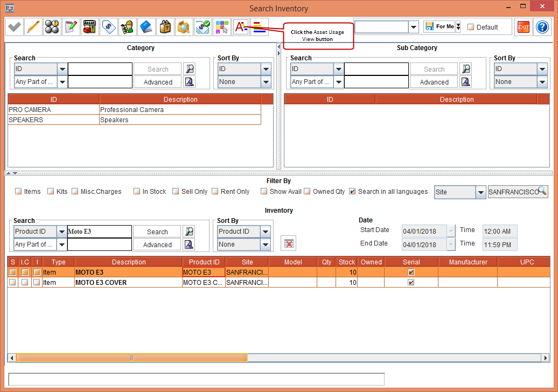558x392 pixels.
Task: Click the Asset Usage View button
Action: (x=241, y=27)
